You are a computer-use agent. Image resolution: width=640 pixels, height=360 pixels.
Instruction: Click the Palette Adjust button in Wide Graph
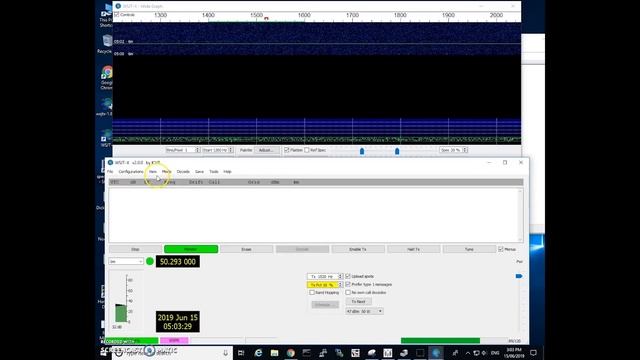tap(266, 150)
